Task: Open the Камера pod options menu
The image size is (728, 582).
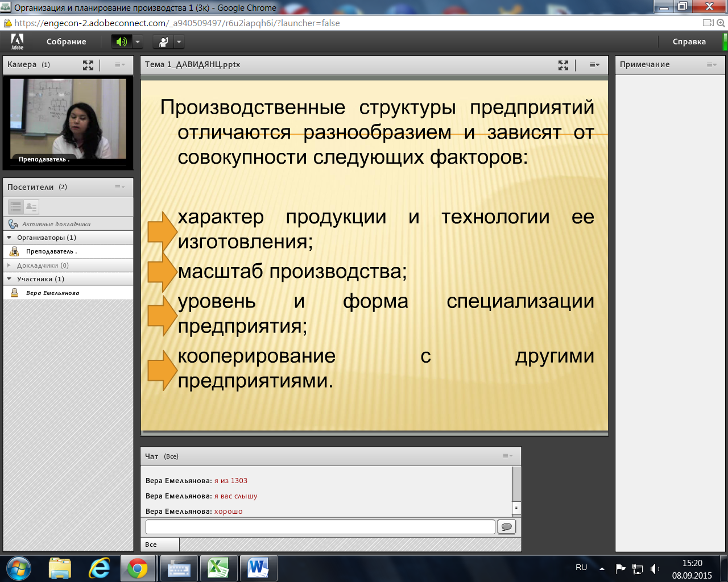Action: coord(119,65)
